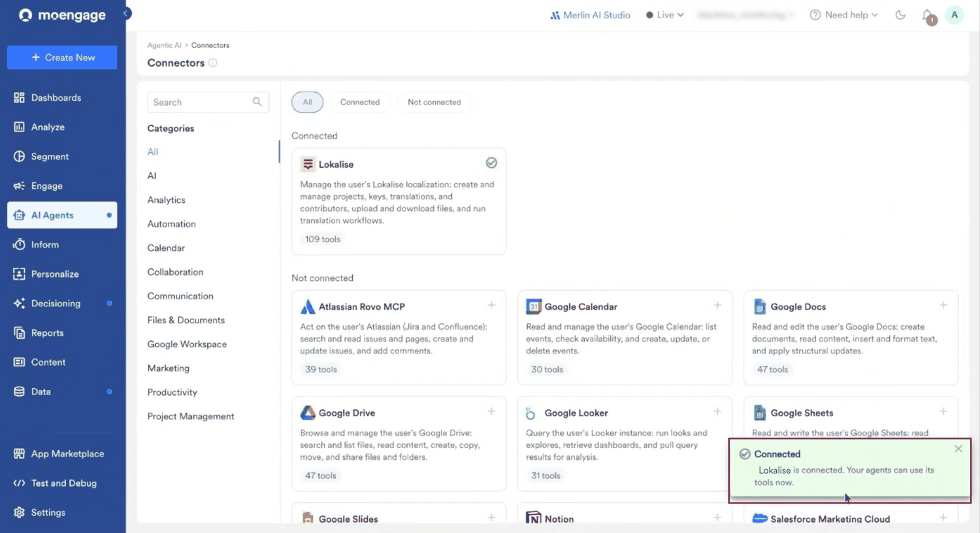Open the Decisioning section
Image resolution: width=980 pixels, height=533 pixels.
point(62,304)
